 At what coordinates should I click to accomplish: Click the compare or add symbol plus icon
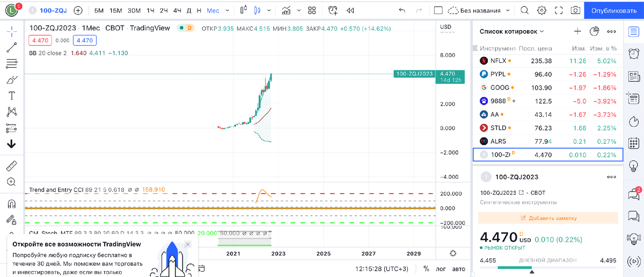pos(78,10)
